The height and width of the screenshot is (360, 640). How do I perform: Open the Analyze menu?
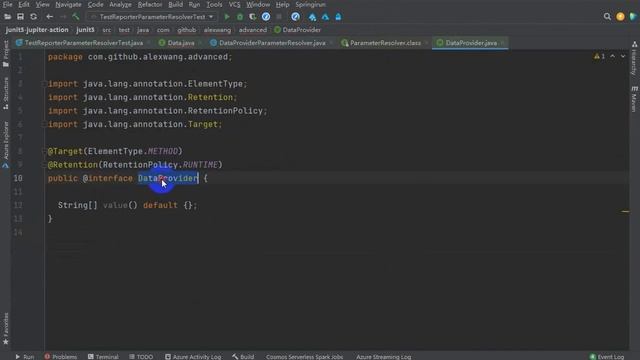coord(120,4)
